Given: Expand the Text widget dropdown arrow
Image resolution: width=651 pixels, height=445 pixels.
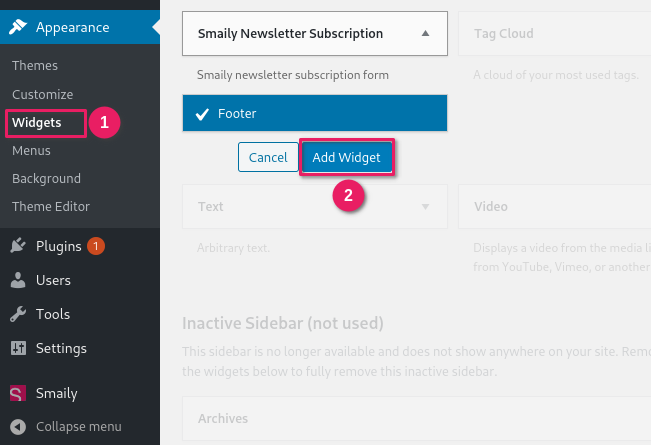Looking at the screenshot, I should click(x=425, y=207).
